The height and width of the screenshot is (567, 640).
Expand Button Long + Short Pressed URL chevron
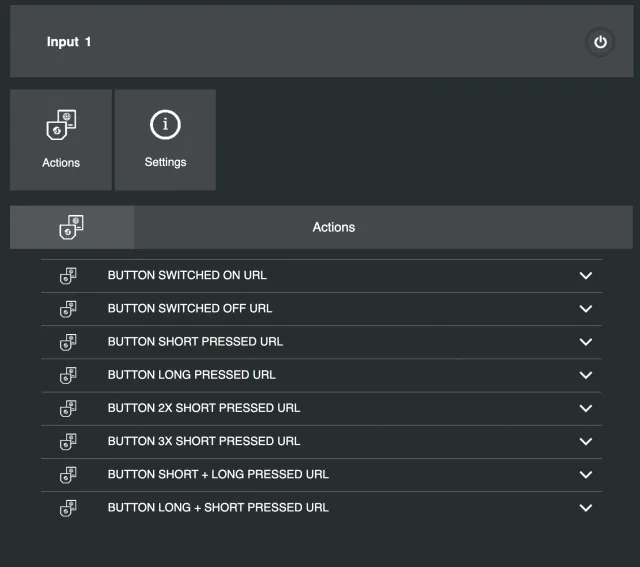click(x=586, y=508)
